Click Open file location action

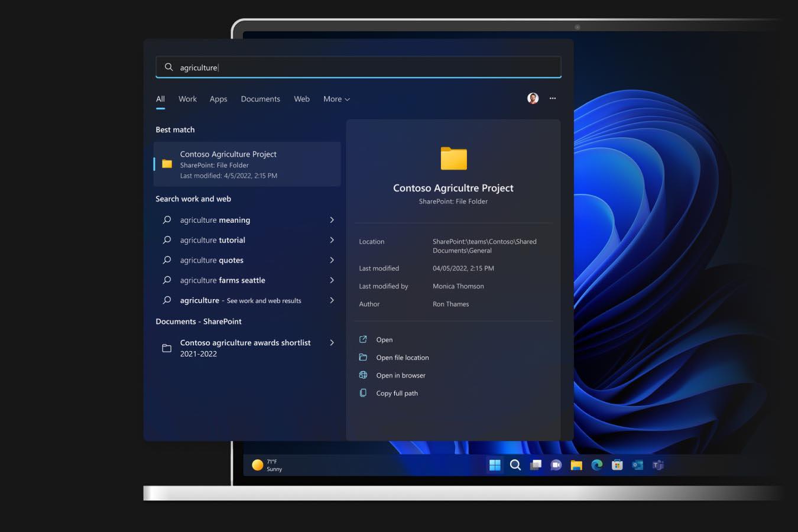403,358
